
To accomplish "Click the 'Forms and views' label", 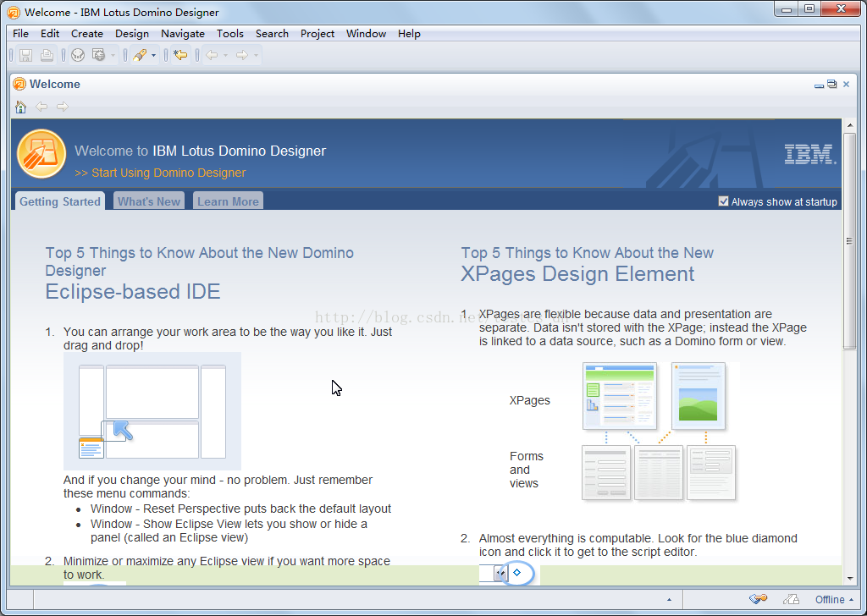I will tap(527, 470).
